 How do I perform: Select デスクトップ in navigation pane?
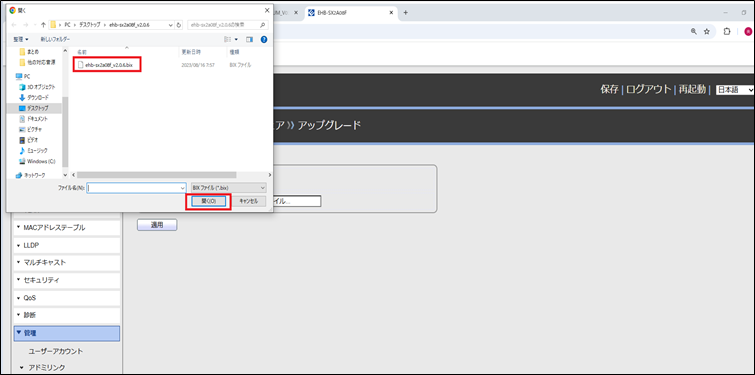pyautogui.click(x=34, y=108)
